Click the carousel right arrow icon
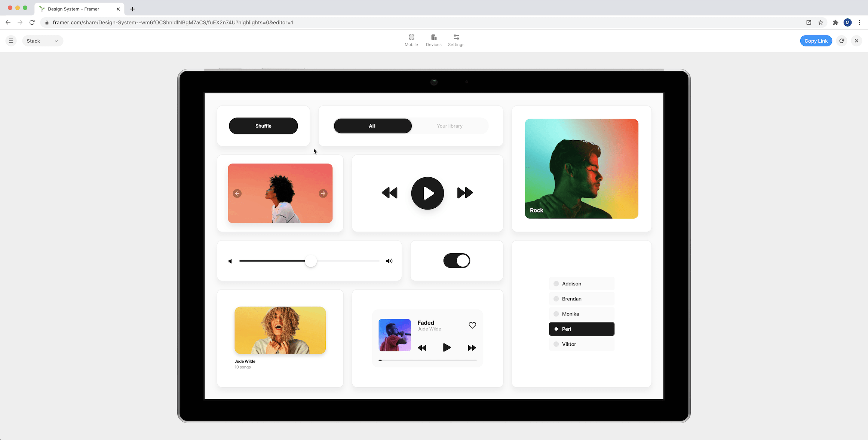Viewport: 868px width, 440px height. pos(323,193)
